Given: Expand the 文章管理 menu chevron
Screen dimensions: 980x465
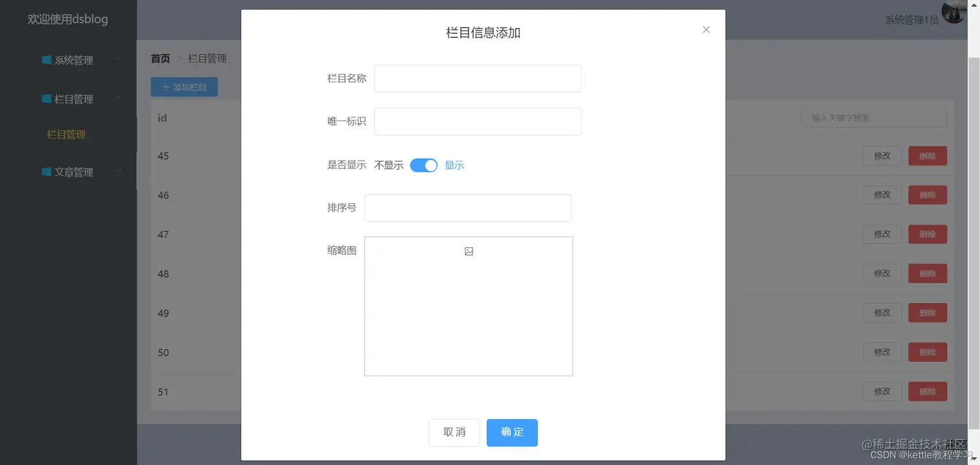Looking at the screenshot, I should click(x=118, y=172).
